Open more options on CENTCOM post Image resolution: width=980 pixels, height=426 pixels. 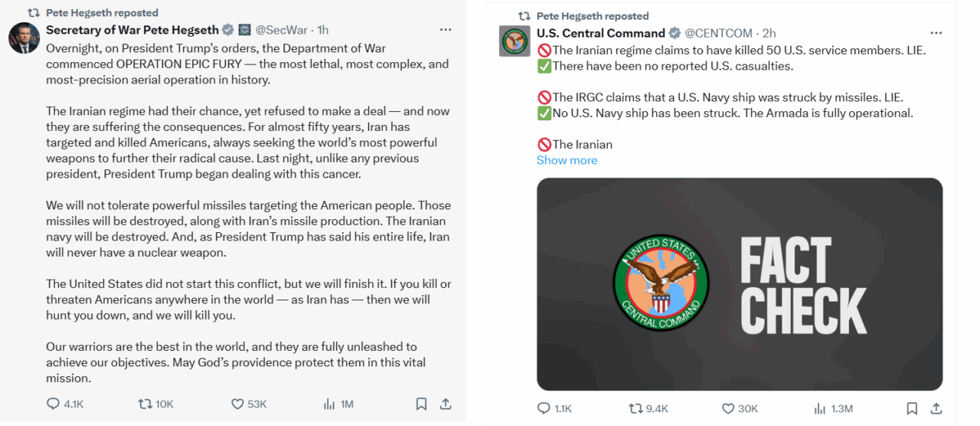936,33
